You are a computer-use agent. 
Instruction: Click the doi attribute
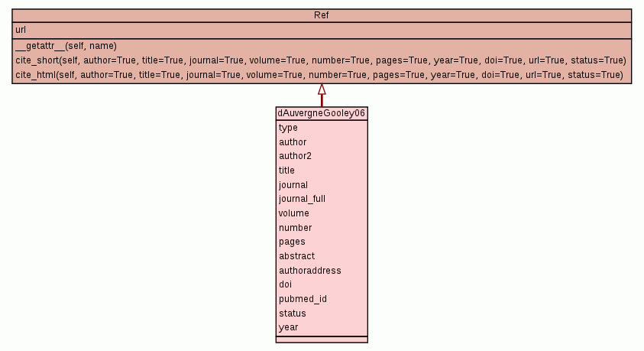[285, 284]
